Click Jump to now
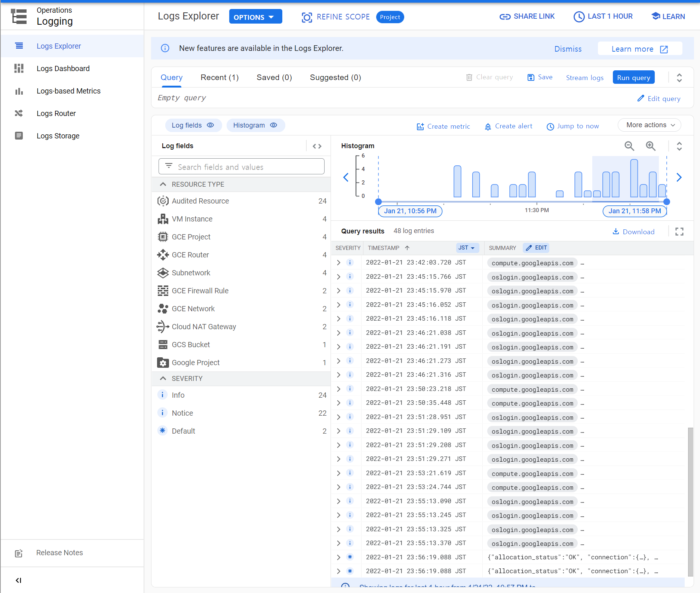 (x=573, y=126)
